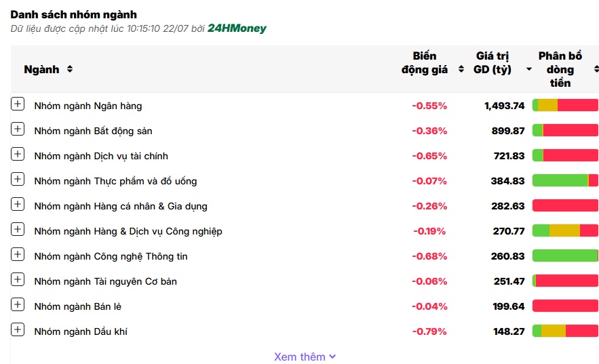Select the Nhóm ngành Dầu khí row name
The width and height of the screenshot is (599, 364).
[81, 331]
